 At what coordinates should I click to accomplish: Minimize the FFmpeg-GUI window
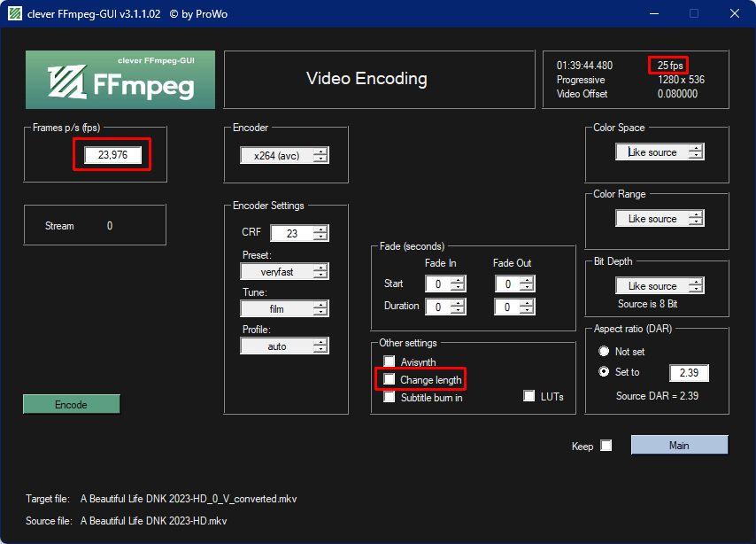[654, 13]
